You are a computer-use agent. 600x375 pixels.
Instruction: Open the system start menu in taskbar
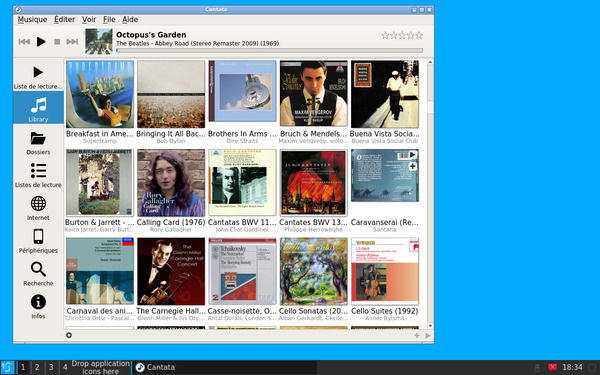pyautogui.click(x=7, y=367)
